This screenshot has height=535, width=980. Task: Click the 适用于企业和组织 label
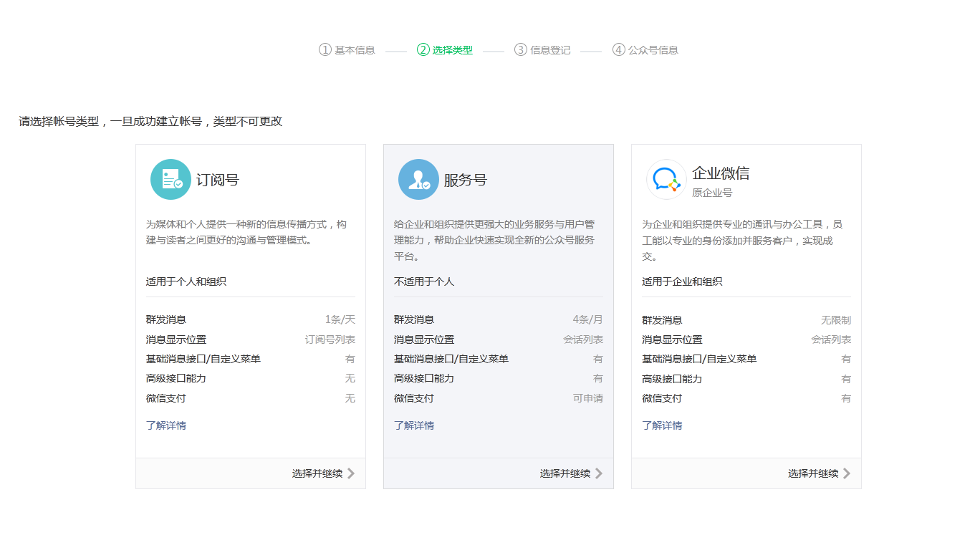(x=682, y=281)
